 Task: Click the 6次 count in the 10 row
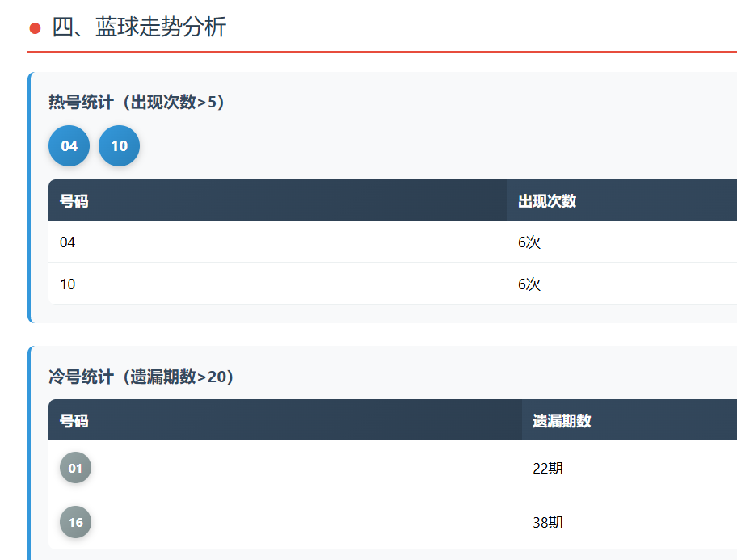coord(529,284)
